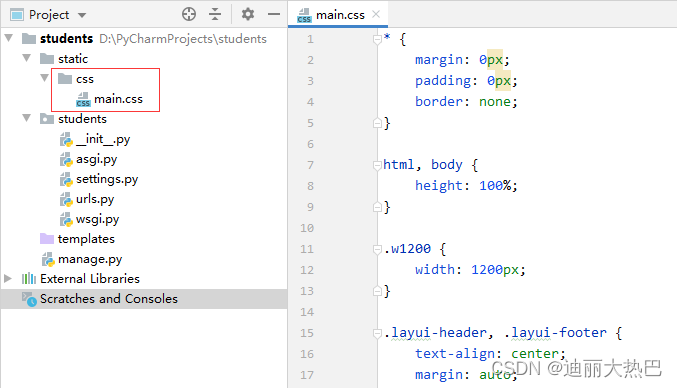The width and height of the screenshot is (677, 388).
Task: Click on 'height: 100%;' code line
Action: point(466,186)
